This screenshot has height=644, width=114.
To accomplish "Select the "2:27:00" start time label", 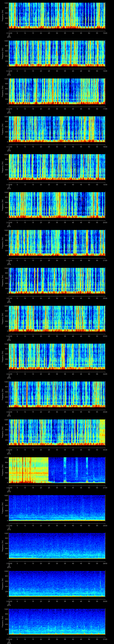I will (x=9, y=525).
